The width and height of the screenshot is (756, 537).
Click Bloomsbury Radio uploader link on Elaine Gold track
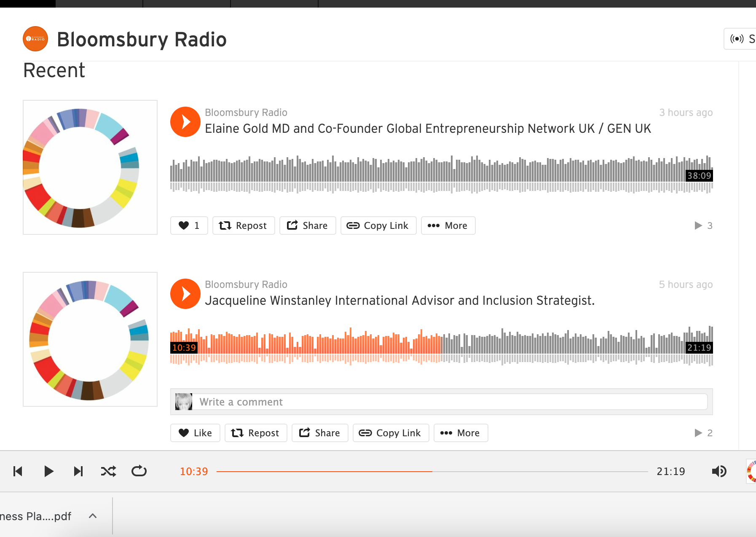click(246, 113)
